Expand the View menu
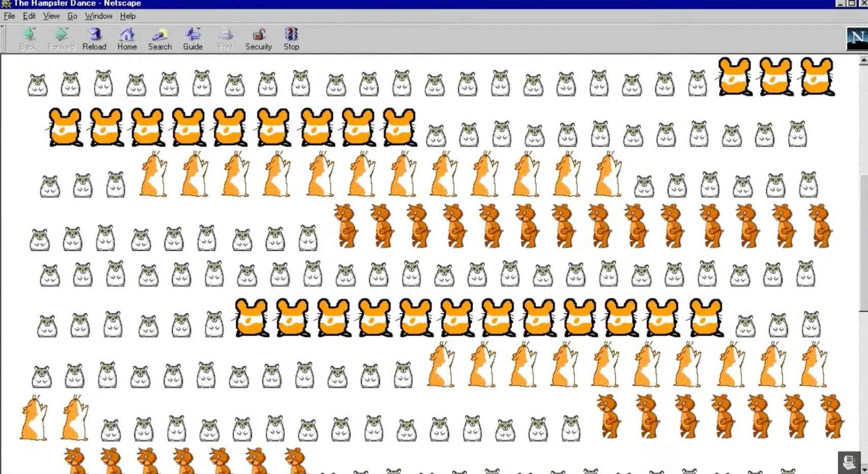 point(51,16)
